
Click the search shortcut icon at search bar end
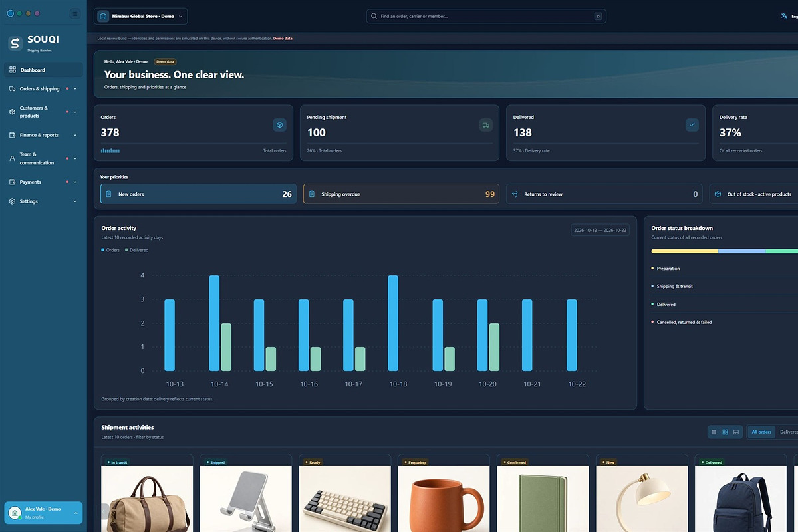(598, 16)
